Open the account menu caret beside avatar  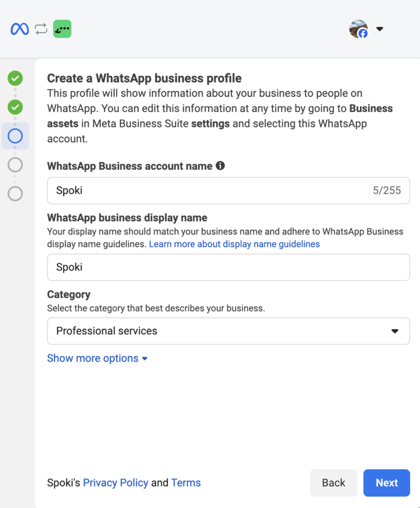pos(380,29)
